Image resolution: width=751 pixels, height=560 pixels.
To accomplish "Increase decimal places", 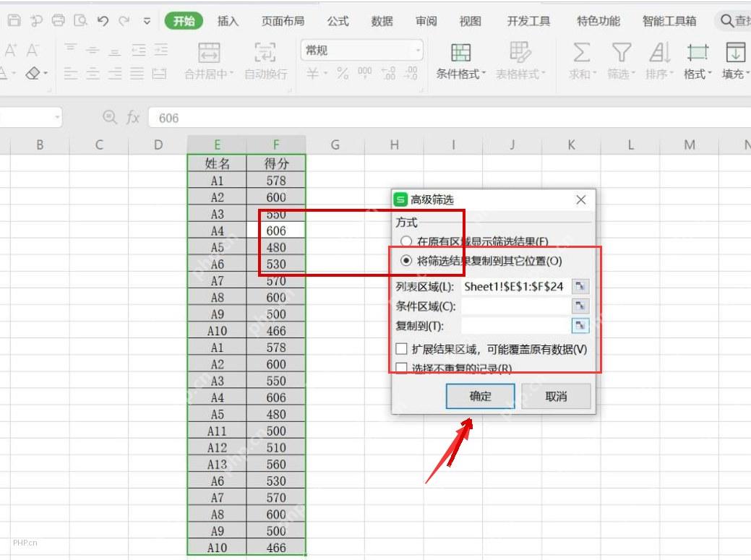I will [388, 73].
